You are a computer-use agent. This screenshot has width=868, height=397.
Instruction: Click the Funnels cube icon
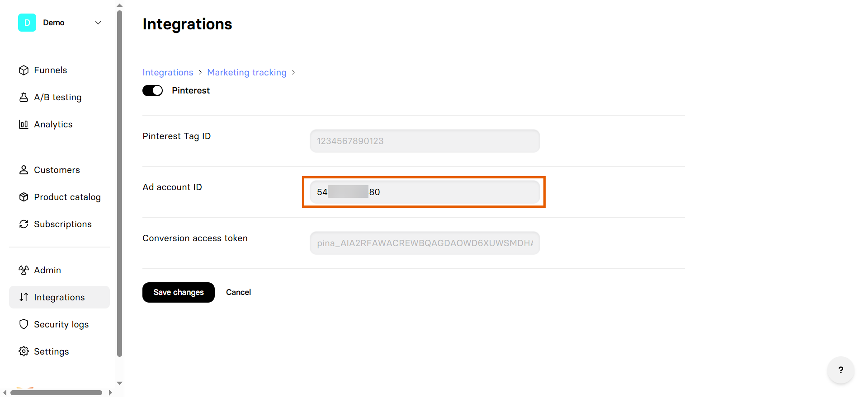(x=24, y=70)
